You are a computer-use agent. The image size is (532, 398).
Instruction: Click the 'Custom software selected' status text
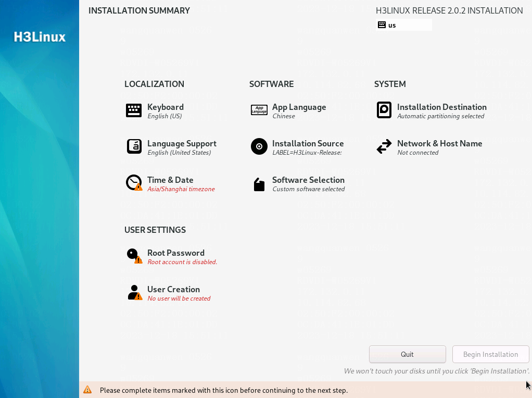[309, 189]
